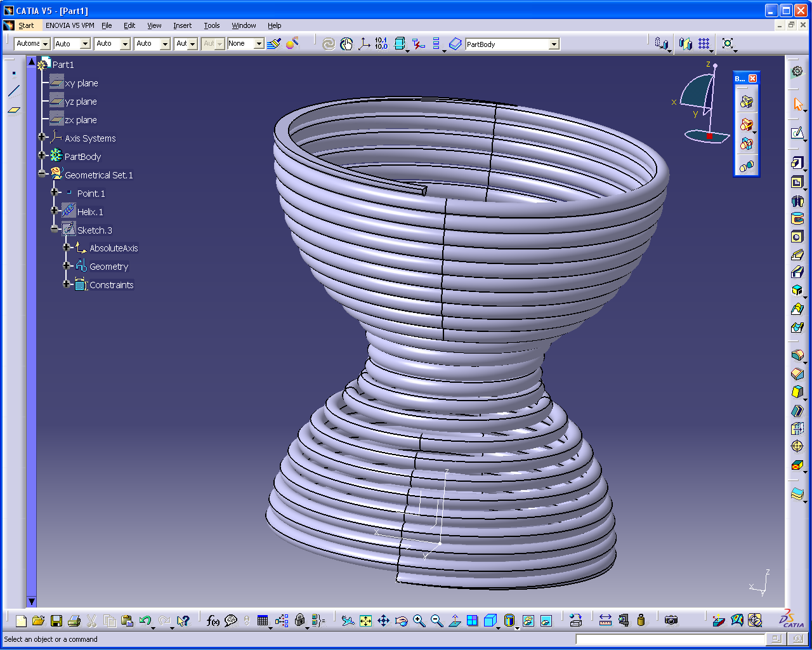The image size is (812, 650).
Task: Collapse the Sketch.3 tree node
Action: pyautogui.click(x=55, y=229)
